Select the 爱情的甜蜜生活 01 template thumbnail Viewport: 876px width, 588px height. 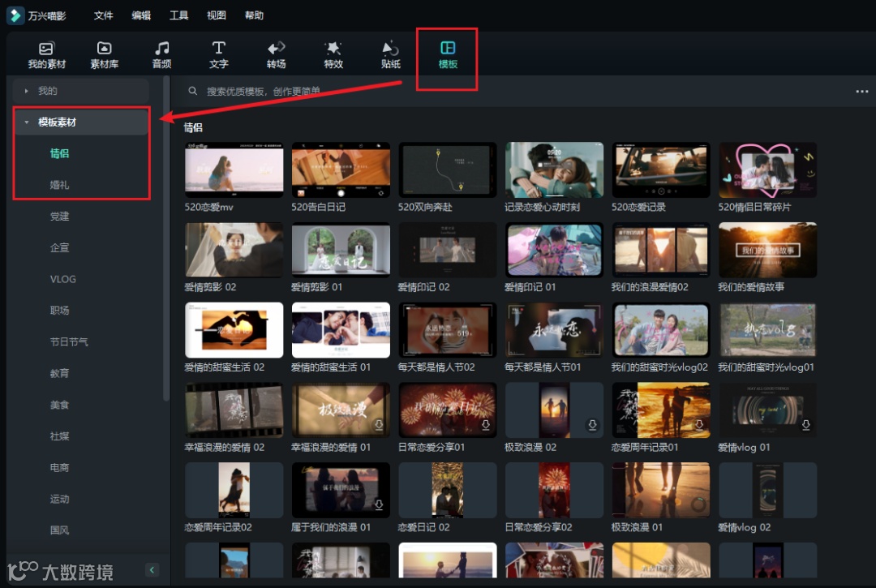341,330
